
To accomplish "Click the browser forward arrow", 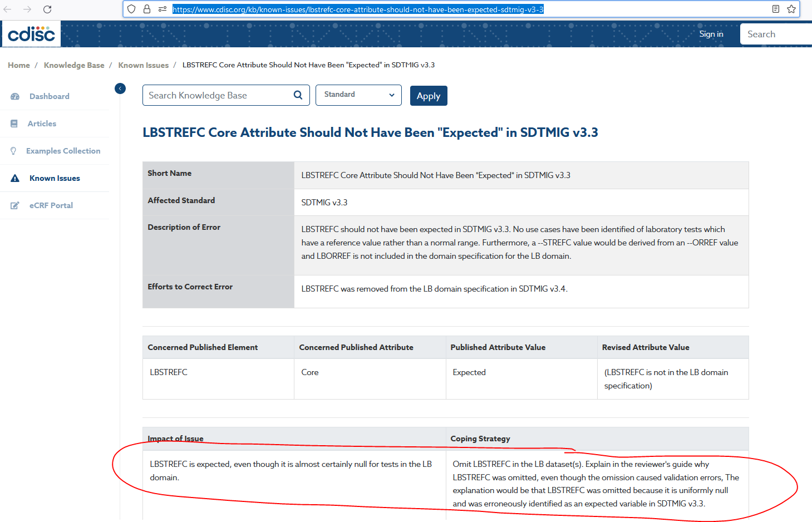I will pyautogui.click(x=27, y=9).
